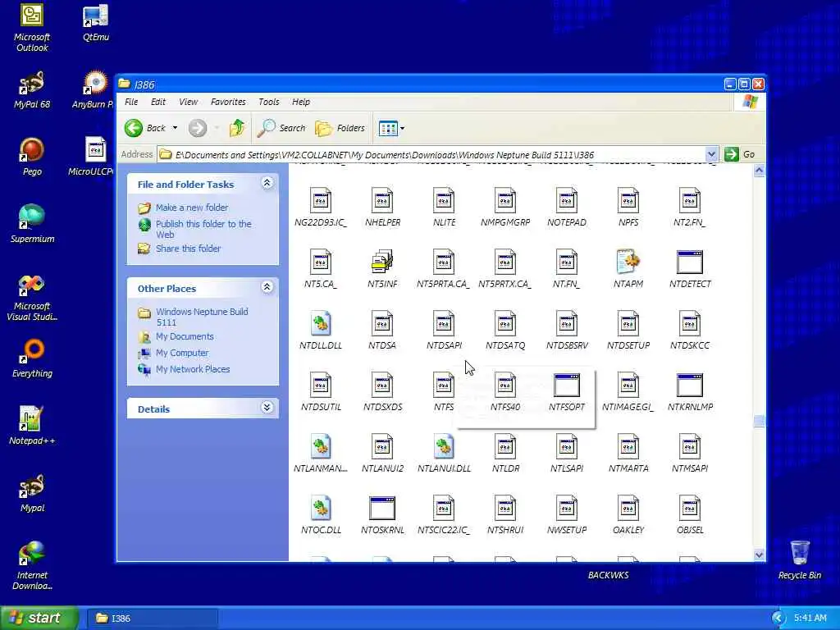Select the Everything desktop icon

tap(32, 358)
